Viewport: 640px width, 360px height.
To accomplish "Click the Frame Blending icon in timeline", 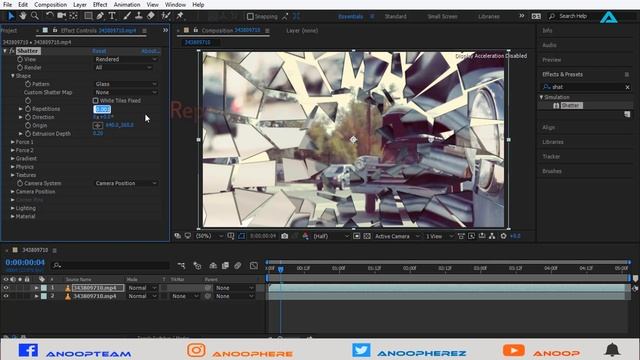I will pos(225,266).
